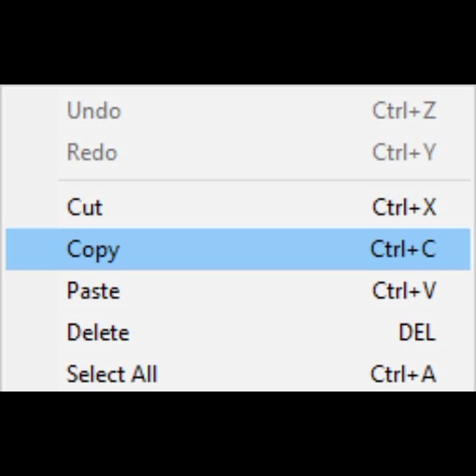476x476 pixels.
Task: Click the greyed-out Undo entry
Action: 94,111
